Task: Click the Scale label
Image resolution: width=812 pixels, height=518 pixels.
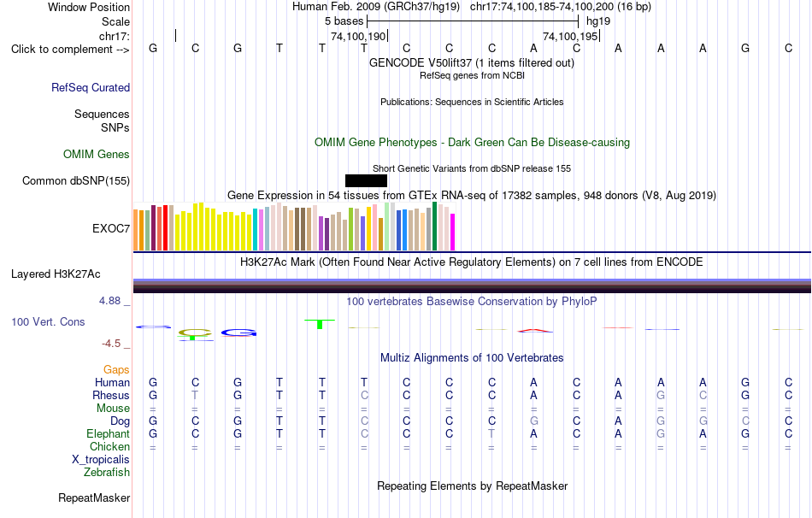Action: 116,21
